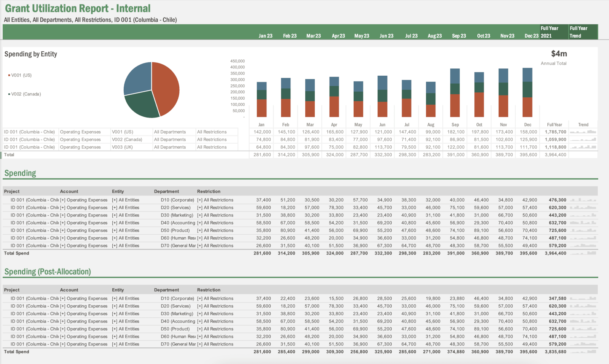Select the Jan 23 column header

pos(265,36)
